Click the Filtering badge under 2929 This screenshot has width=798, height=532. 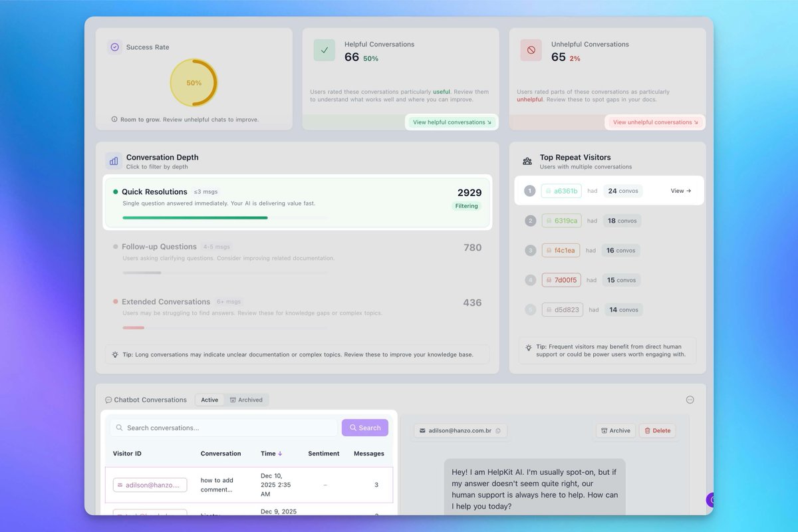point(467,206)
